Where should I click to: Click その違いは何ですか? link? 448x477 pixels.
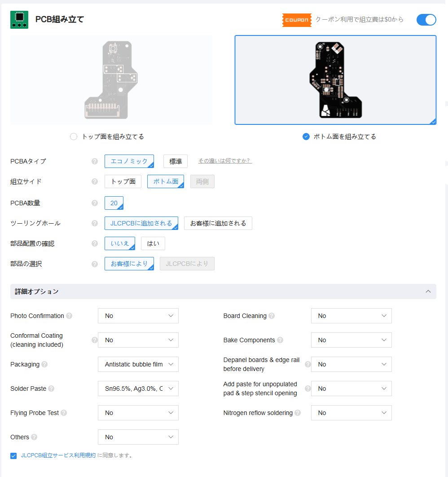coord(225,161)
